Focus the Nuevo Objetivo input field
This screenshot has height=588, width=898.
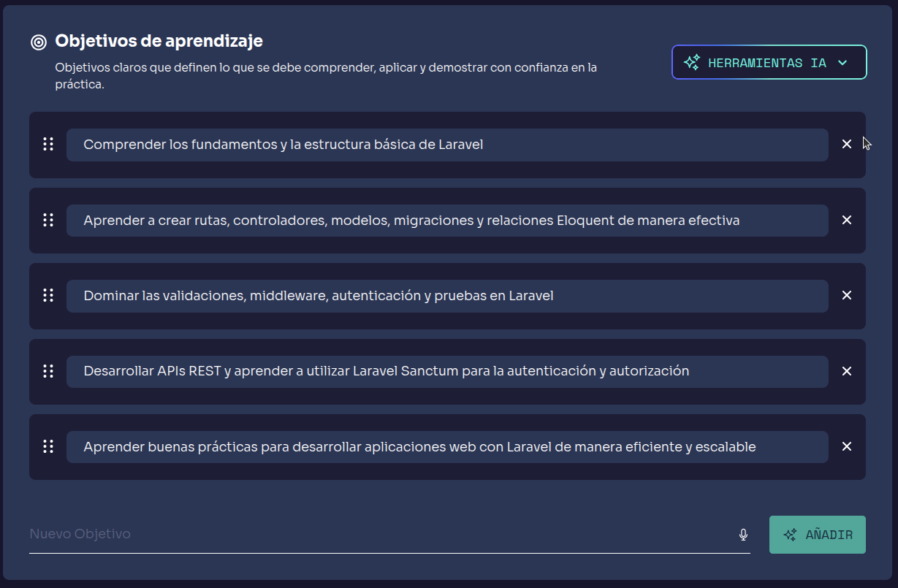click(380, 534)
